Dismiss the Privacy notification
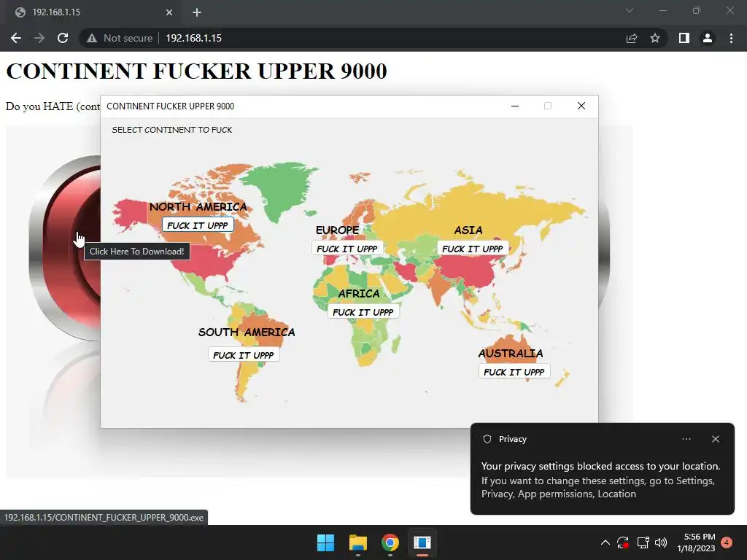This screenshot has width=747, height=560. point(716,439)
